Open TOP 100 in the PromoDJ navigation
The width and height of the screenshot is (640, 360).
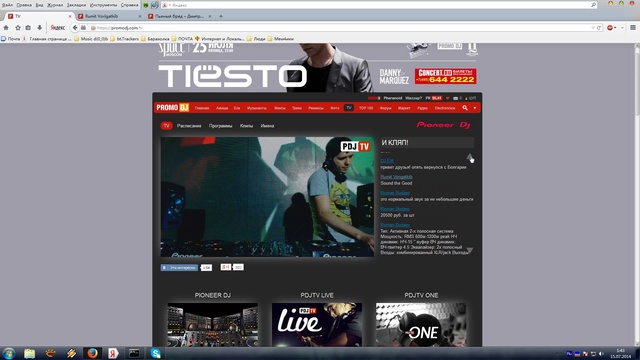(366, 108)
